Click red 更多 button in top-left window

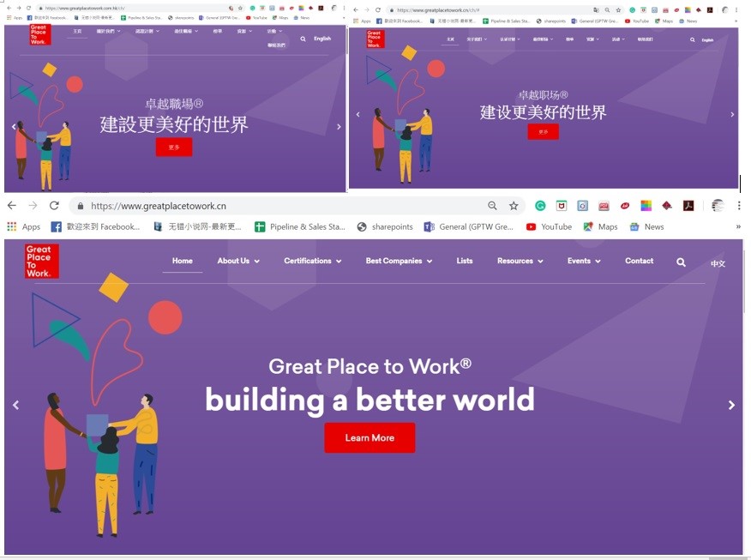click(174, 147)
